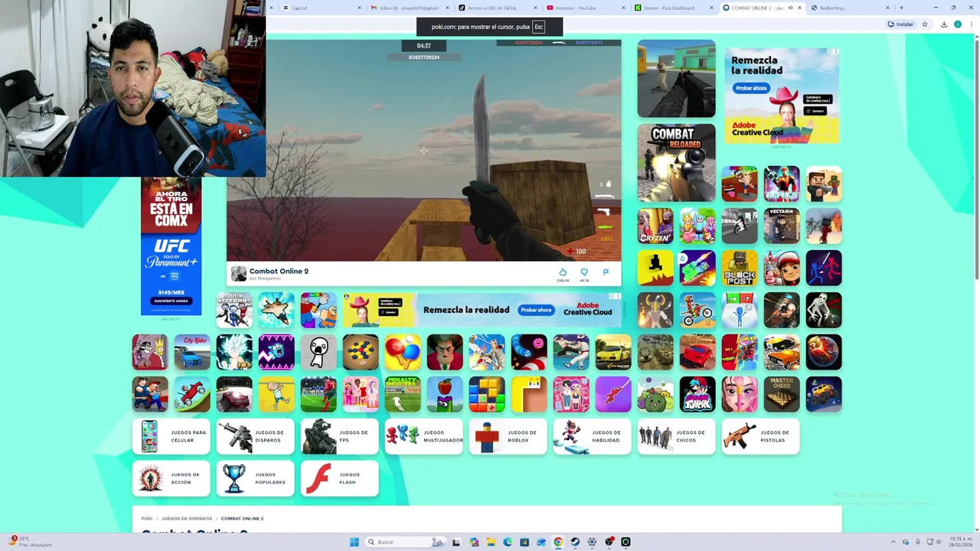Image resolution: width=980 pixels, height=551 pixels.
Task: Open Juegos Flash category
Action: 340,478
